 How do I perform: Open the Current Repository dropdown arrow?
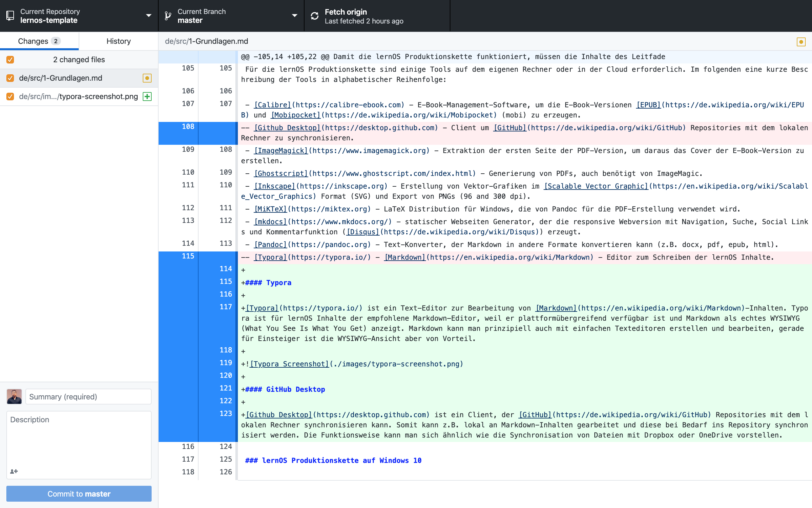click(x=149, y=16)
